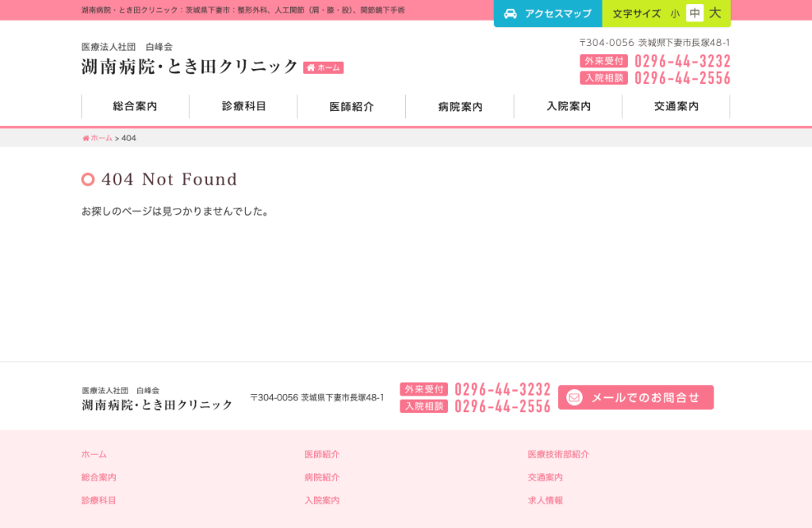The width and height of the screenshot is (812, 528).
Task: Open the footer 求人情報 link
Action: [x=546, y=500]
